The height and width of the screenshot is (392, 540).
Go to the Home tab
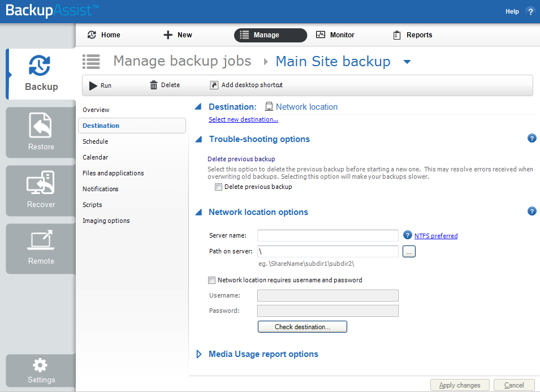pos(103,35)
